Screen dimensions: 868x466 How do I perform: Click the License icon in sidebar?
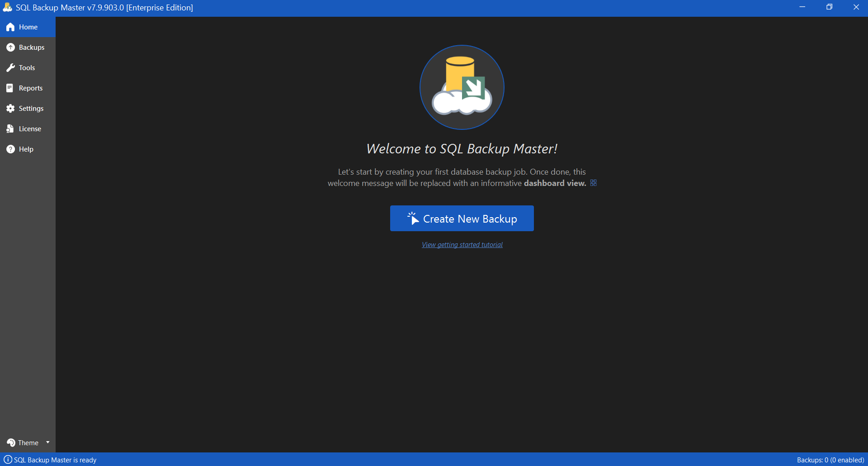click(10, 129)
